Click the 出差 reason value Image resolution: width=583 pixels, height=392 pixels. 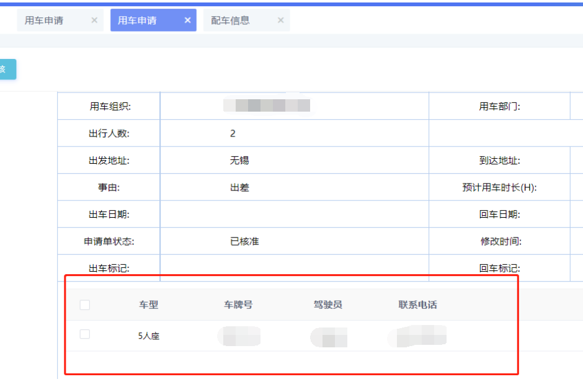tap(239, 187)
